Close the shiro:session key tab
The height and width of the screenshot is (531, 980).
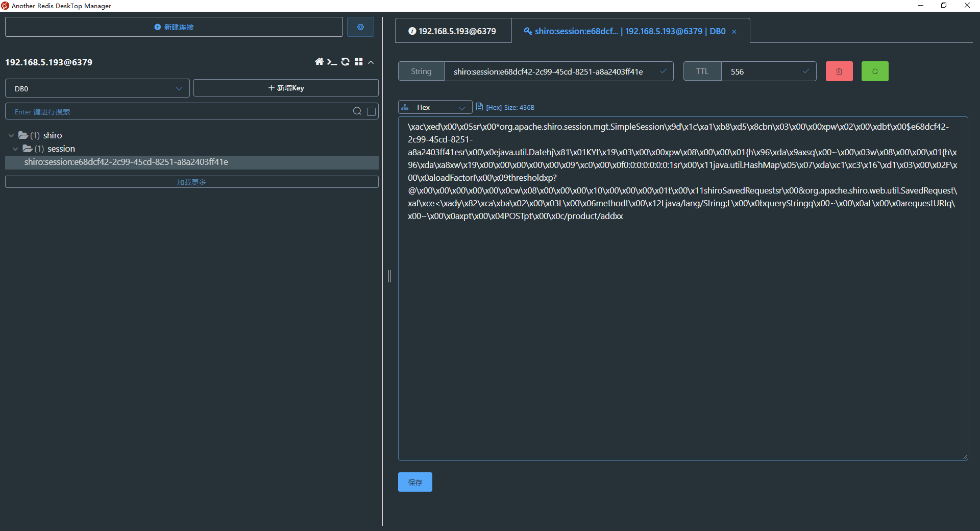734,31
